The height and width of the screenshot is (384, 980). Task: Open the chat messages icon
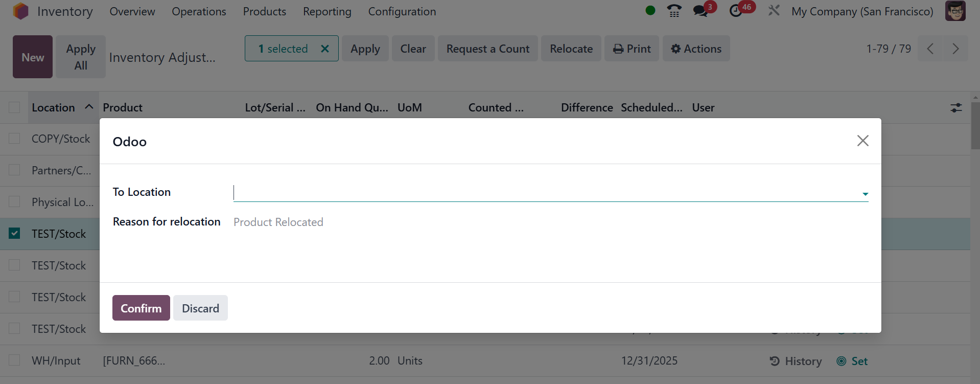(700, 11)
